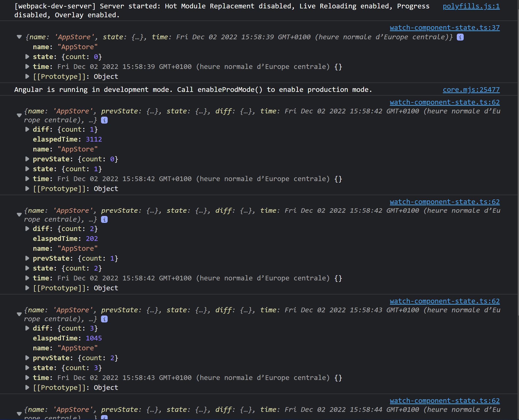Click the info icon after the 15:58:39 object summary
This screenshot has width=519, height=420.
460,37
